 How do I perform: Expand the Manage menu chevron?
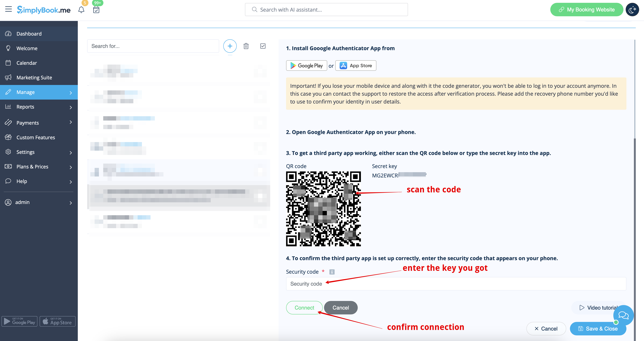pyautogui.click(x=71, y=93)
